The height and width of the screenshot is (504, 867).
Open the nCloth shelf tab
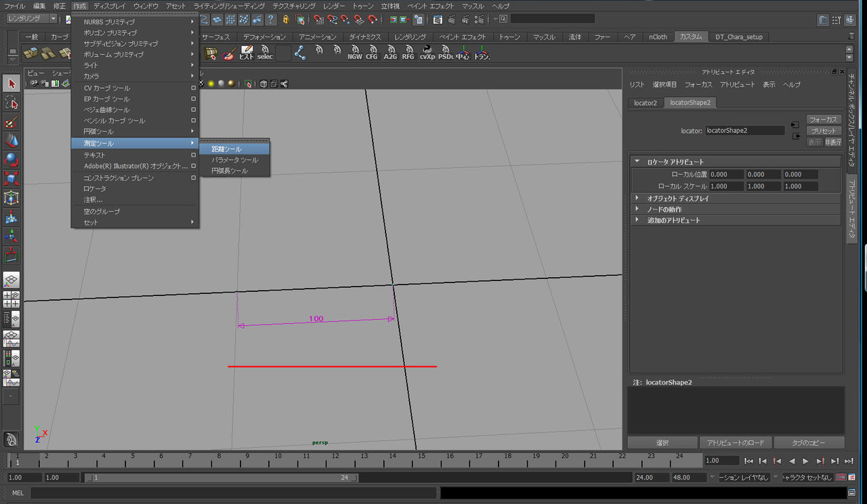coord(658,37)
